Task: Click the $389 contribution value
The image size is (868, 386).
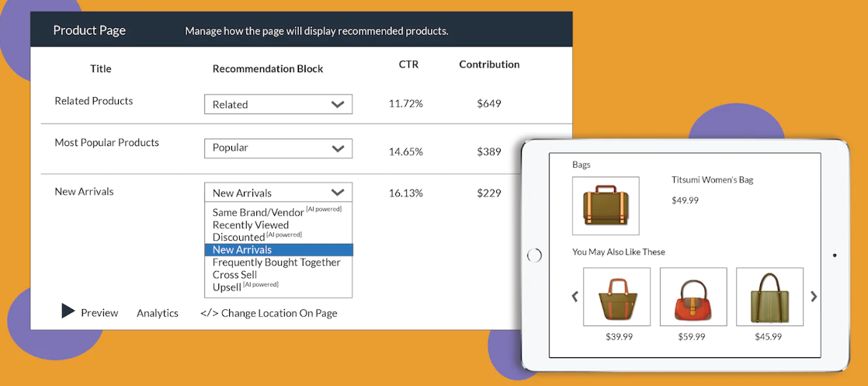Action: (x=489, y=151)
